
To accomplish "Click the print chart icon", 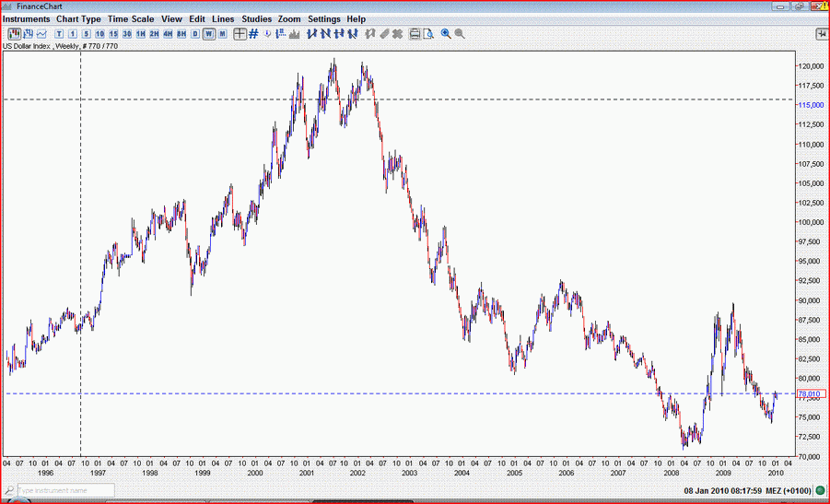I will click(x=415, y=34).
